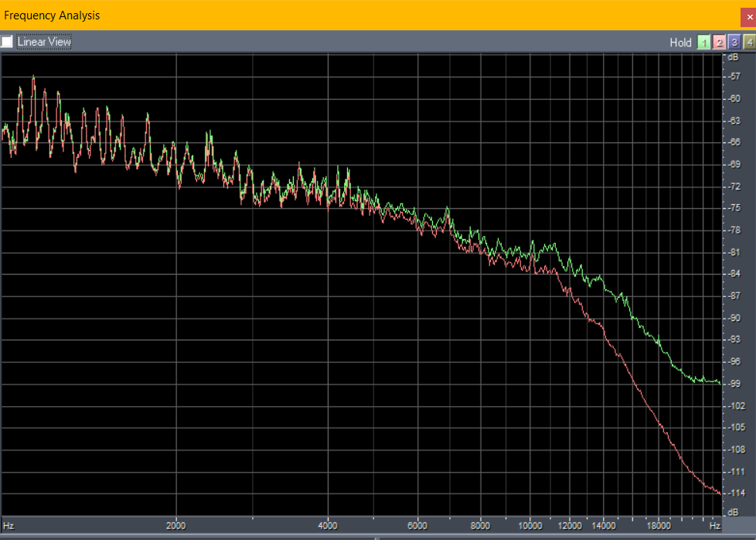Click the 8000 Hz axis label
The image size is (756, 540).
(x=480, y=525)
